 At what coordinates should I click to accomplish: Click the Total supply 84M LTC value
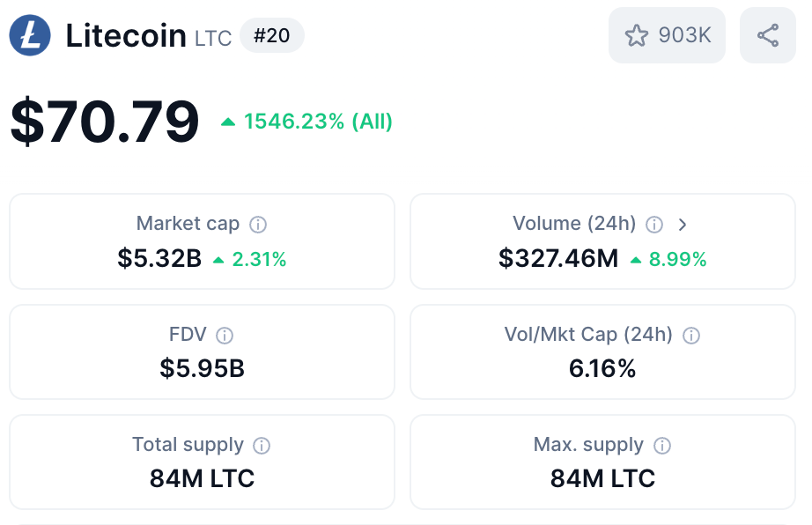202,478
